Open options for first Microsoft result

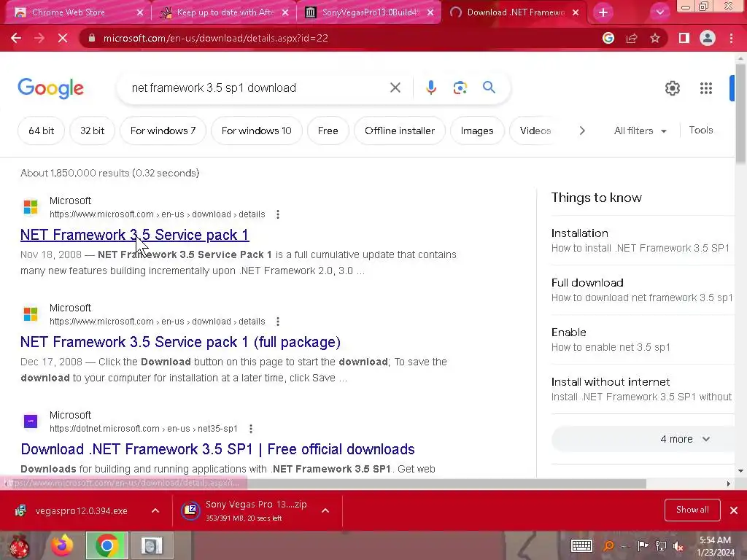pos(278,214)
